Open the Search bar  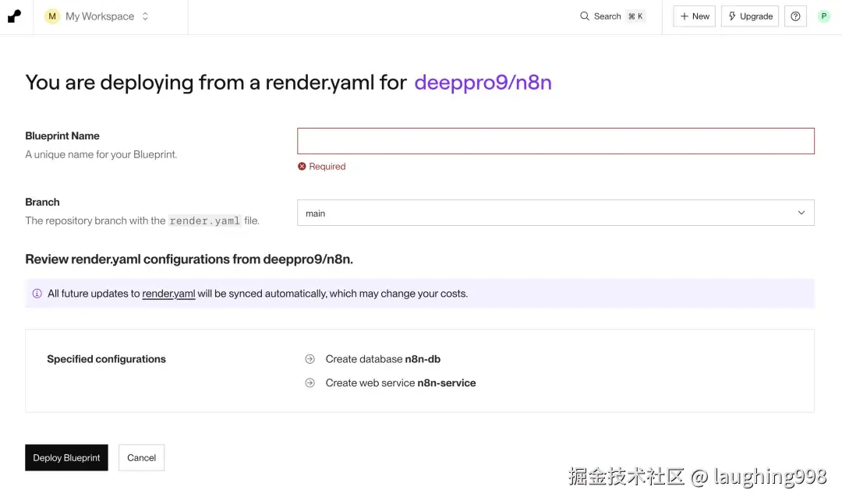tap(612, 16)
